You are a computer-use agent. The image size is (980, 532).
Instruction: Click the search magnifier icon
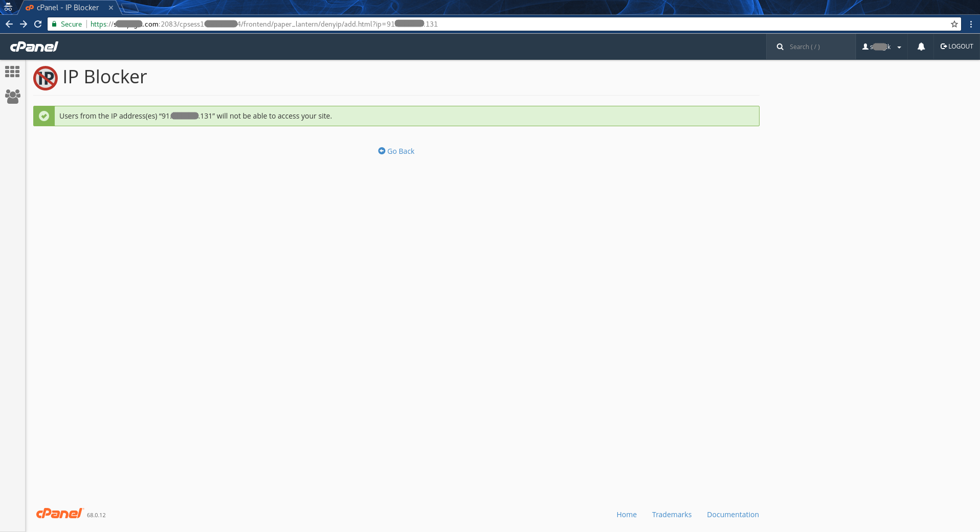pyautogui.click(x=780, y=47)
